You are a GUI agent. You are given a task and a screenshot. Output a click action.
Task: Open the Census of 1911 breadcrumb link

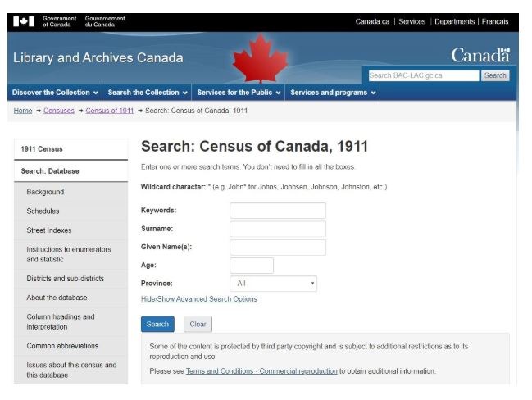click(x=110, y=111)
